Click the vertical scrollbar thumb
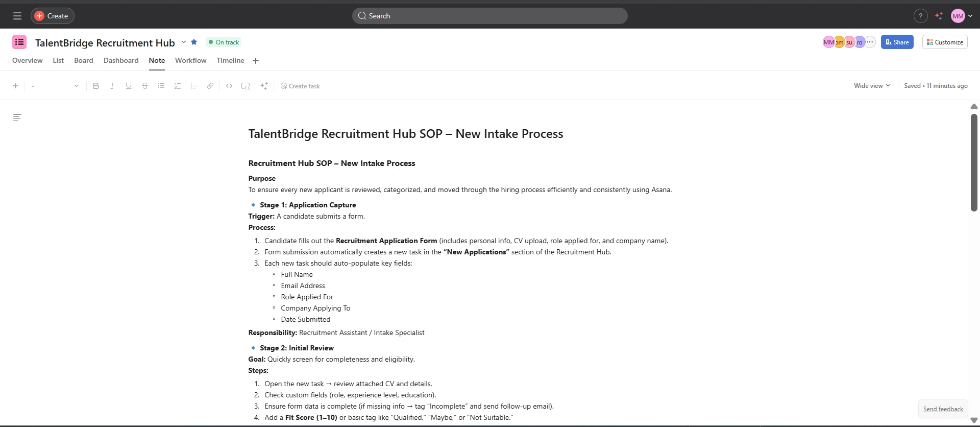 (974, 162)
